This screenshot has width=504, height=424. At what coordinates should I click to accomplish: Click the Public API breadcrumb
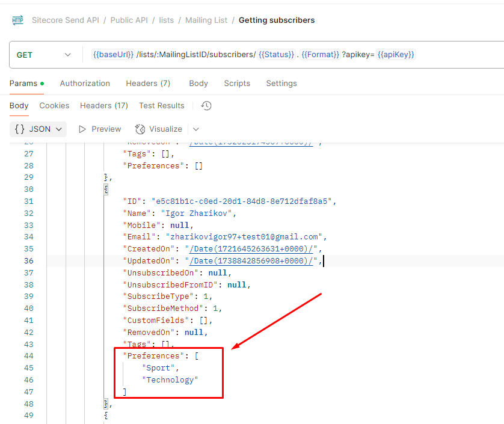[x=129, y=20]
